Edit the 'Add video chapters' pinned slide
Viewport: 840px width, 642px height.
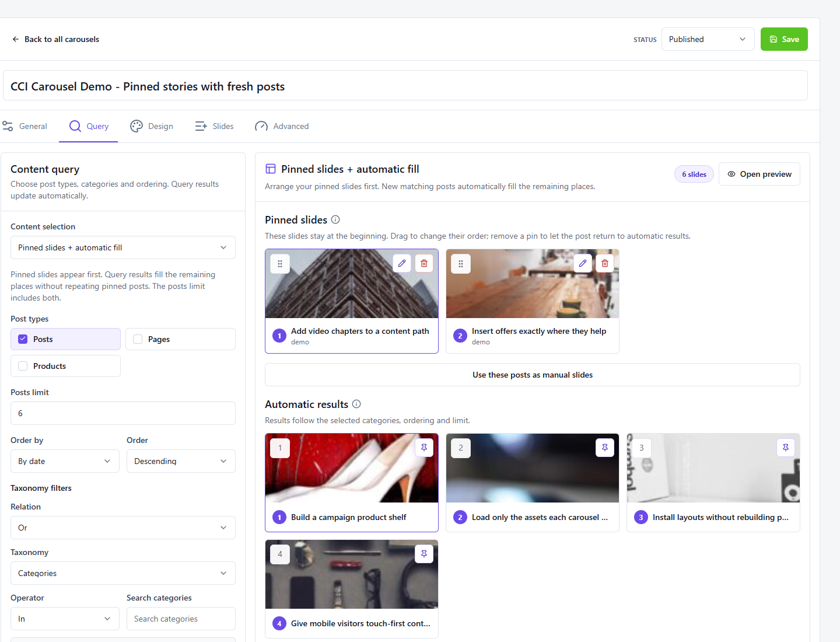(402, 263)
